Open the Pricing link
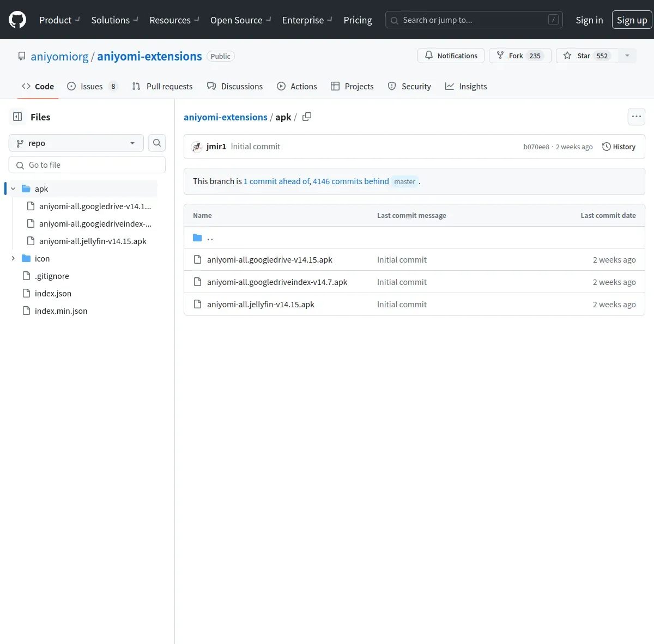 (x=358, y=20)
